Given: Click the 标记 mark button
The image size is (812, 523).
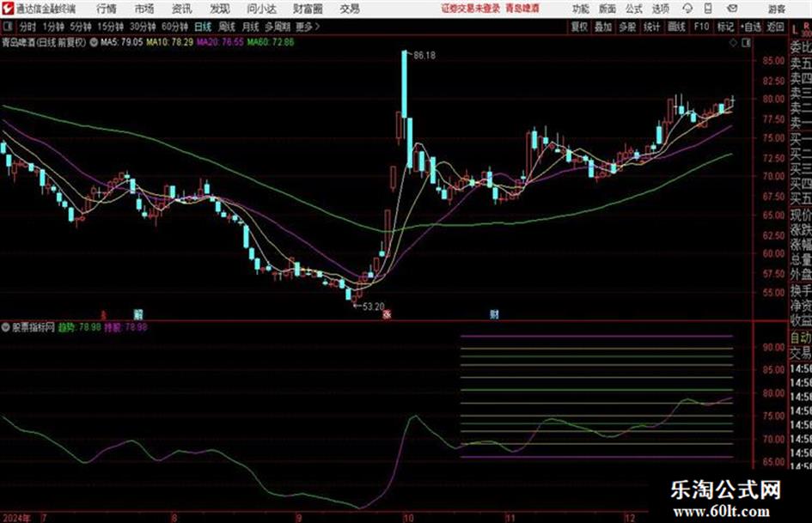Looking at the screenshot, I should [x=725, y=27].
